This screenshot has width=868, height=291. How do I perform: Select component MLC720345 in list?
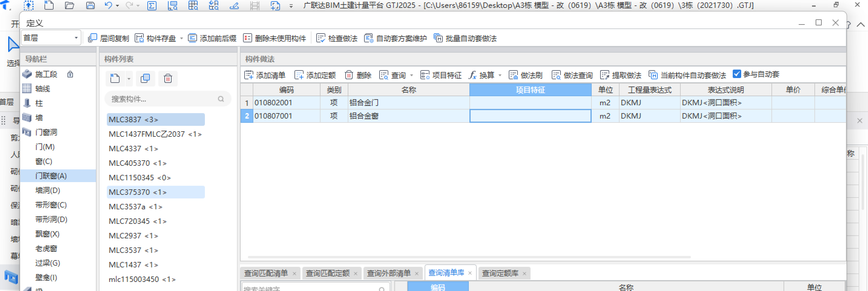pos(137,221)
